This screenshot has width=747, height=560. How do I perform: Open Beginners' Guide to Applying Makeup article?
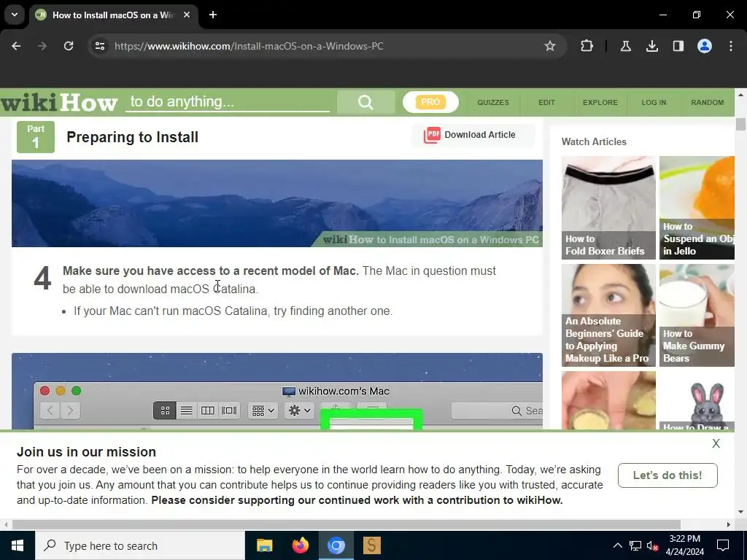(608, 315)
